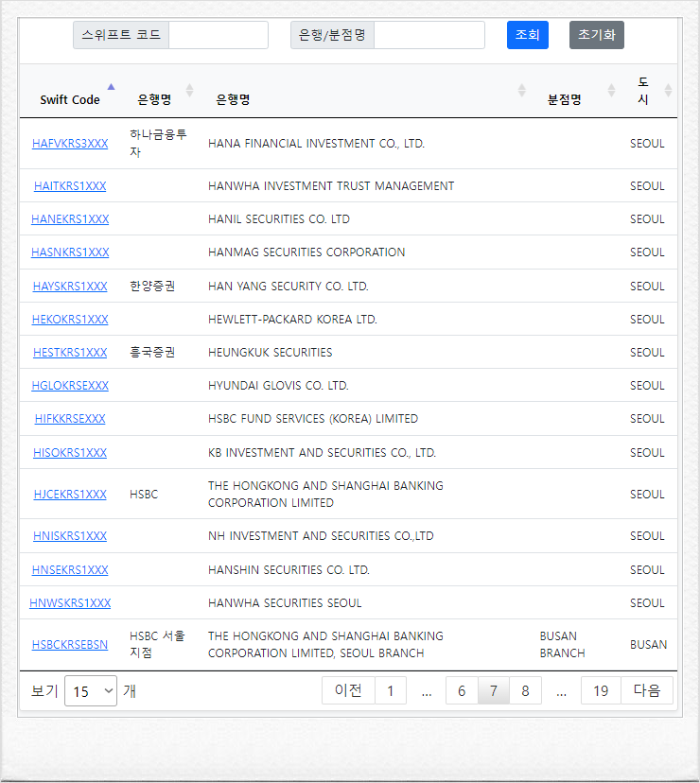Viewport: 700px width, 783px height.
Task: Click HSBC FUND SERVICES (KOREA) LIMITED cell
Action: click(313, 419)
